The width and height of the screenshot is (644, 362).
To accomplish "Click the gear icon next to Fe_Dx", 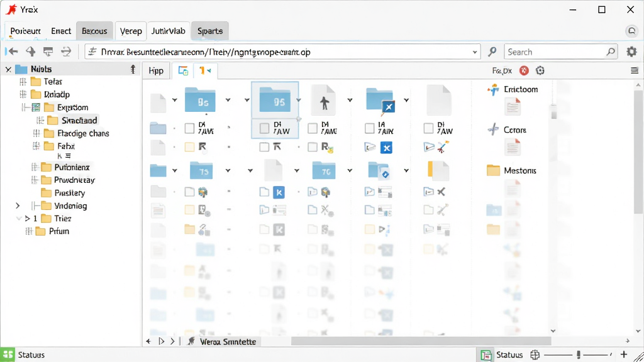I will pyautogui.click(x=540, y=70).
